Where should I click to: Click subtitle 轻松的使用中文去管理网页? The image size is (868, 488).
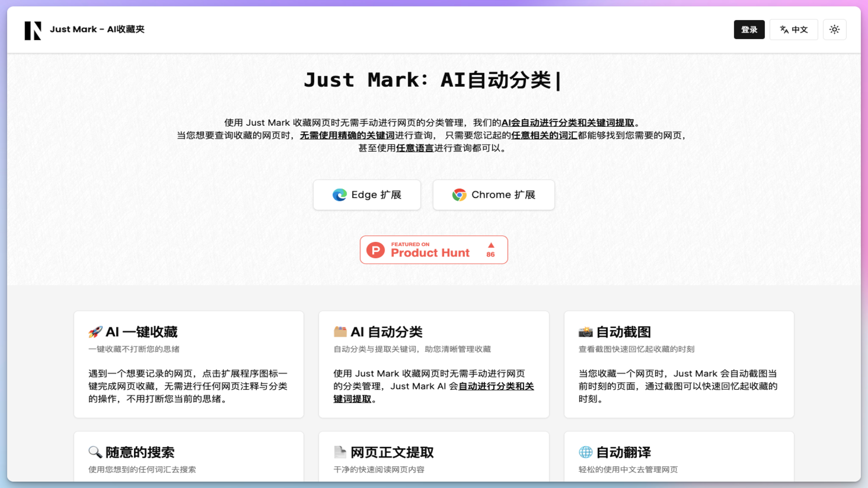(x=628, y=470)
